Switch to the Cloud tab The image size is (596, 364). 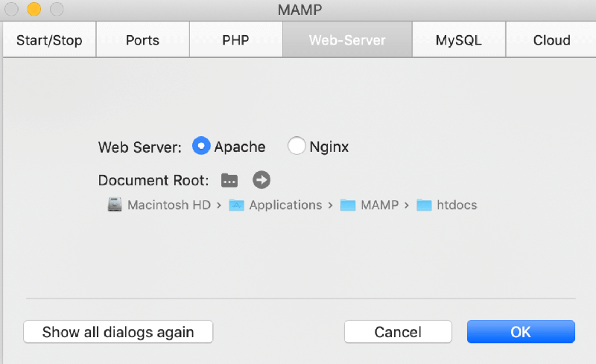click(551, 39)
